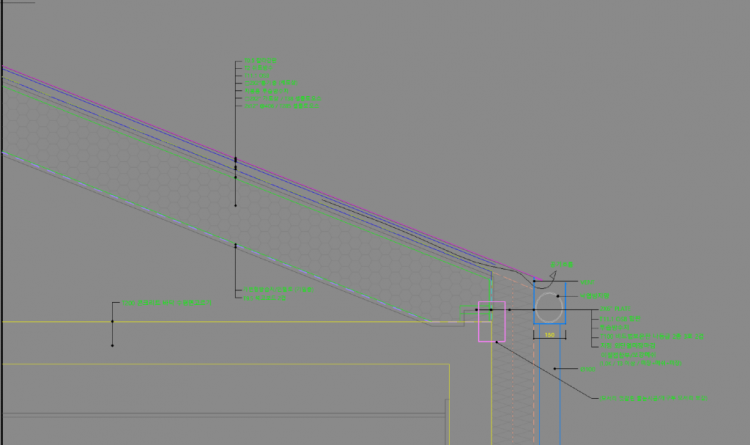Image resolution: width=750 pixels, height=445 pixels.
Task: Click the white circular pipe inside the gutter
Action: click(548, 307)
